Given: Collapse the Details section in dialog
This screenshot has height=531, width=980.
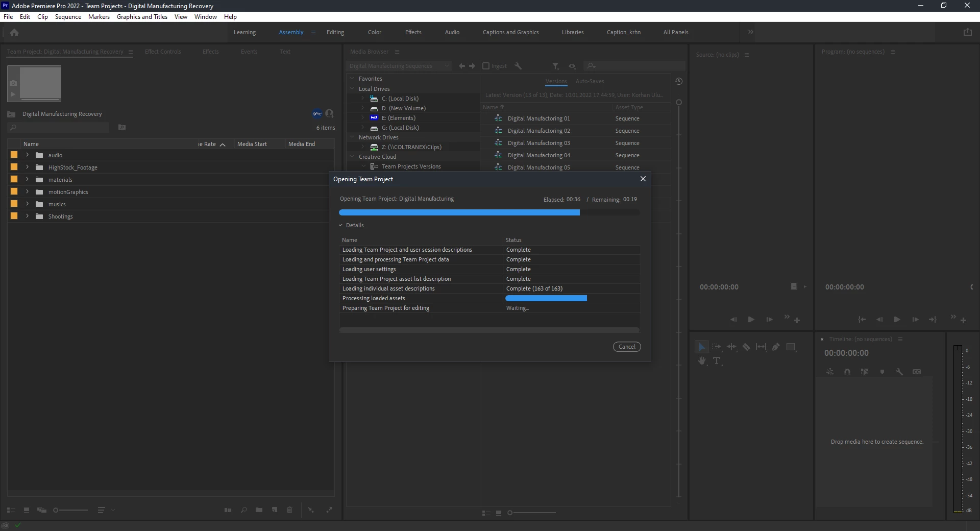Looking at the screenshot, I should [x=340, y=225].
